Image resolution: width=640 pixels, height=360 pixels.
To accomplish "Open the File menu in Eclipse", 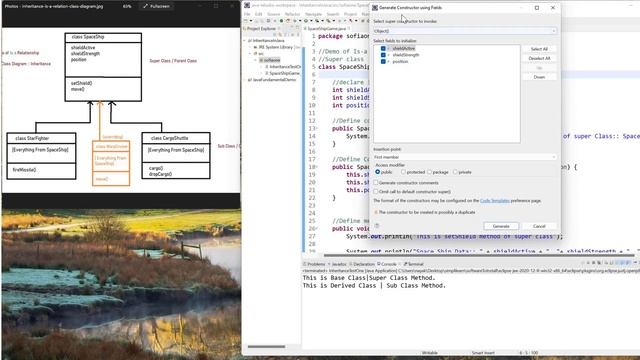I will point(247,14).
